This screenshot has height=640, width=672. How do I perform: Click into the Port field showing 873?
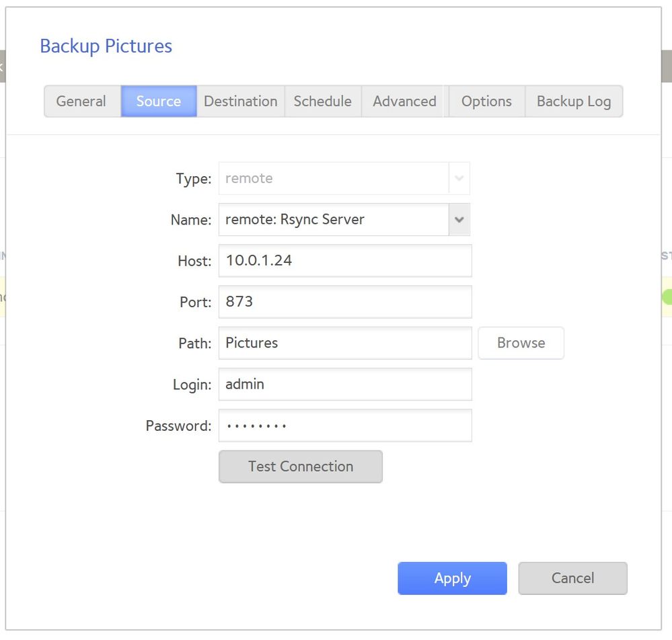pos(345,302)
